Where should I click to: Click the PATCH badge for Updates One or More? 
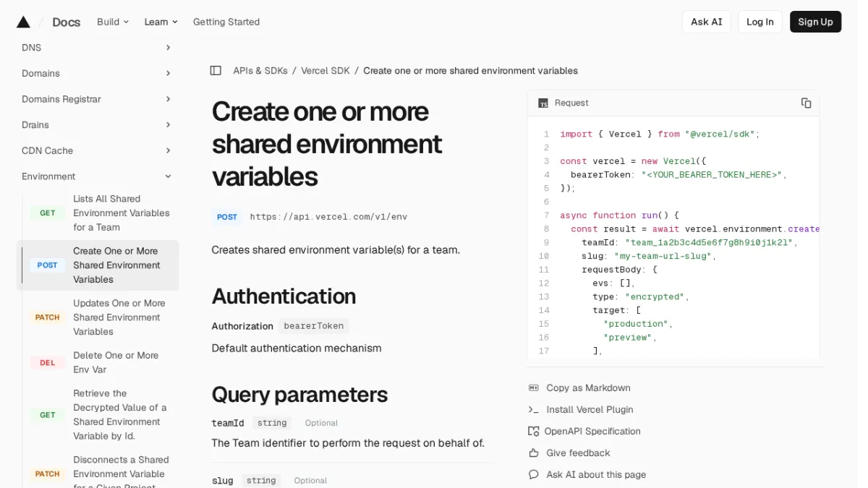click(x=48, y=317)
